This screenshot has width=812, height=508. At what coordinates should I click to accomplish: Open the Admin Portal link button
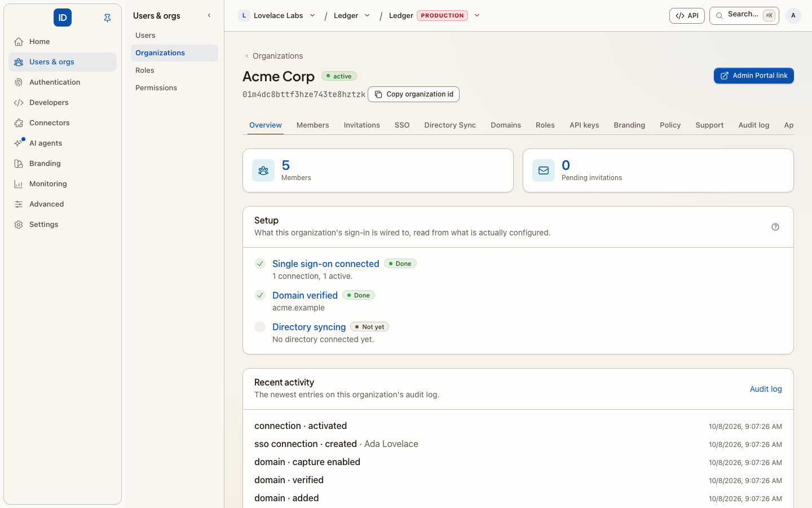[x=753, y=76]
